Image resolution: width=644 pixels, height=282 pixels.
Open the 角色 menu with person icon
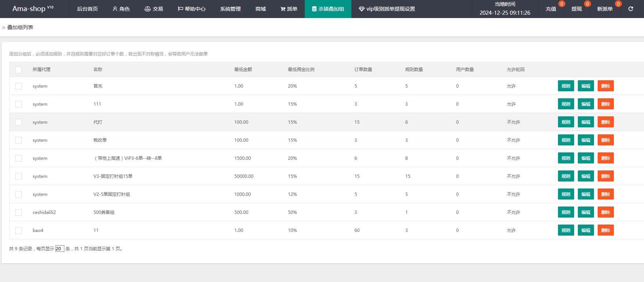pyautogui.click(x=121, y=9)
